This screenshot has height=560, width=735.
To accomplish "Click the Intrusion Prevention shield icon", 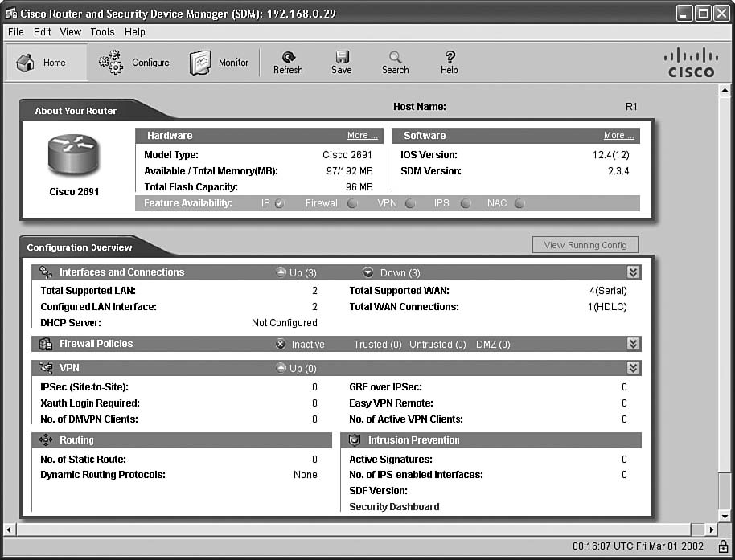I will coord(355,440).
